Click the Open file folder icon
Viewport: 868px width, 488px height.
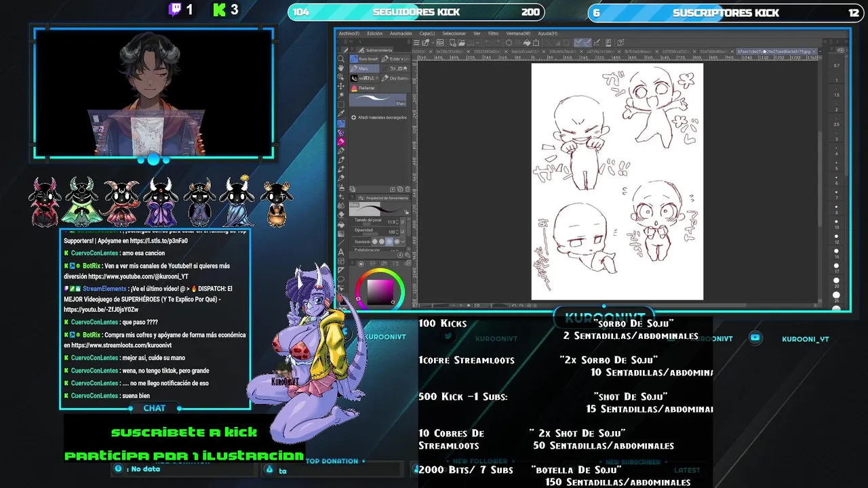pyautogui.click(x=462, y=43)
